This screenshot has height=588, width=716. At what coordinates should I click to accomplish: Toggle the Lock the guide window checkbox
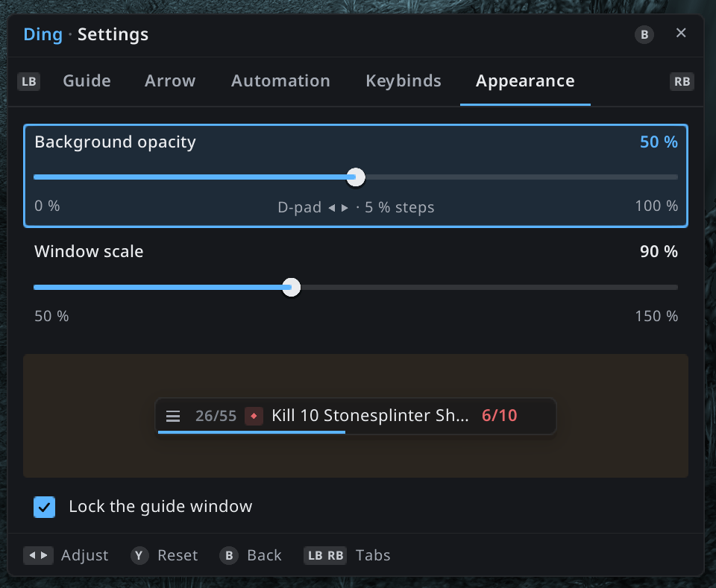point(44,507)
